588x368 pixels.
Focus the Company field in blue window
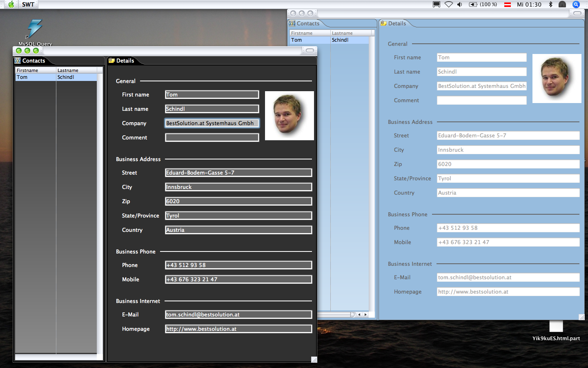[482, 86]
